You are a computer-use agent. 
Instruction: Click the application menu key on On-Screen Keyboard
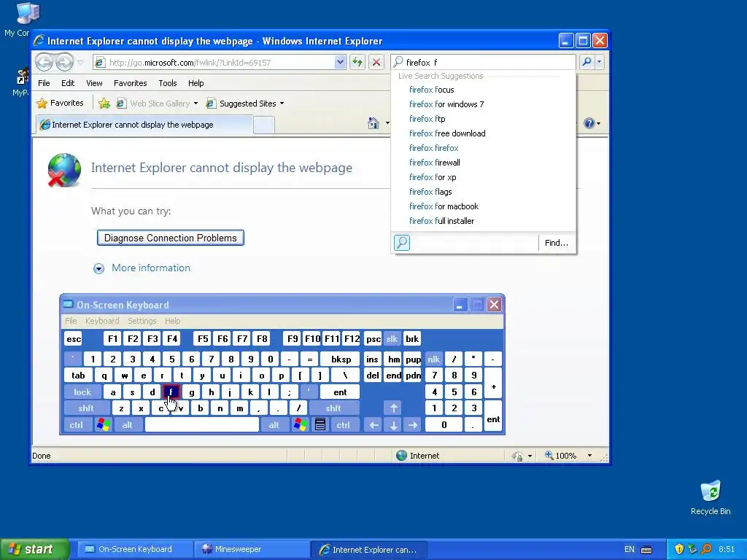[320, 425]
